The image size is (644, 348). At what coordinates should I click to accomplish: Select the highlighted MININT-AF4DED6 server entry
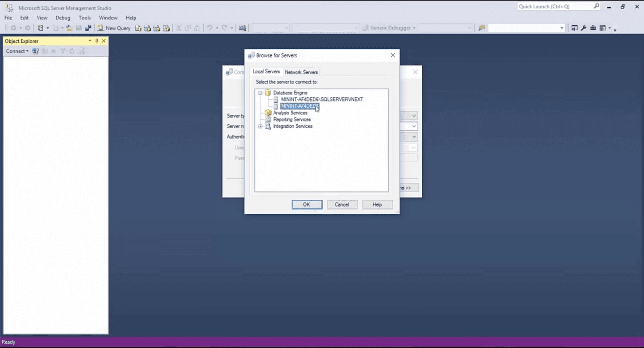click(x=300, y=106)
